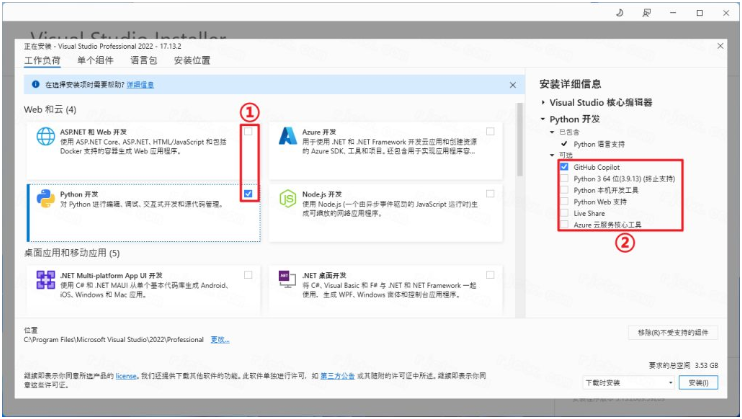The image size is (742, 419).
Task: Select the Python 语言支持 included item
Action: click(x=599, y=144)
